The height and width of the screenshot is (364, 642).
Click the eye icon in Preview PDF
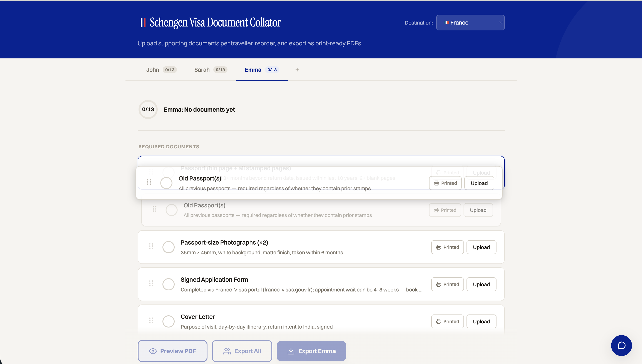[x=153, y=351]
